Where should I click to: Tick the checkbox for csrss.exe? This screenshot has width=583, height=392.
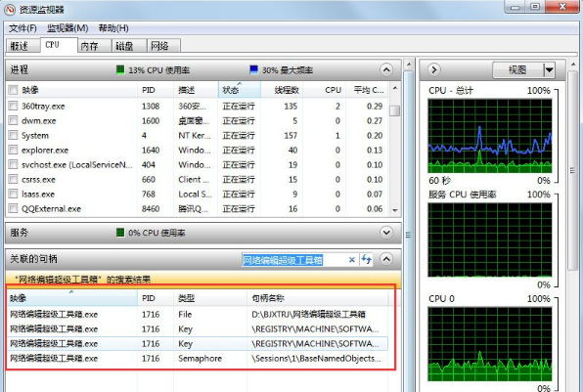pos(13,179)
